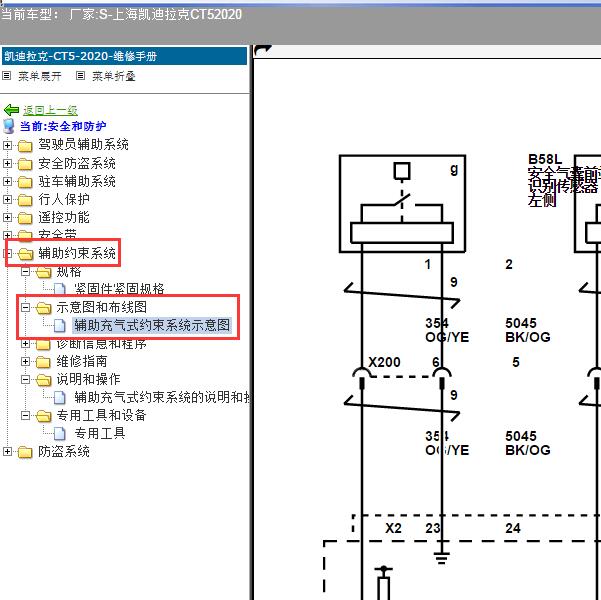
Task: Select the 维修指南 folder label
Action: tap(82, 361)
